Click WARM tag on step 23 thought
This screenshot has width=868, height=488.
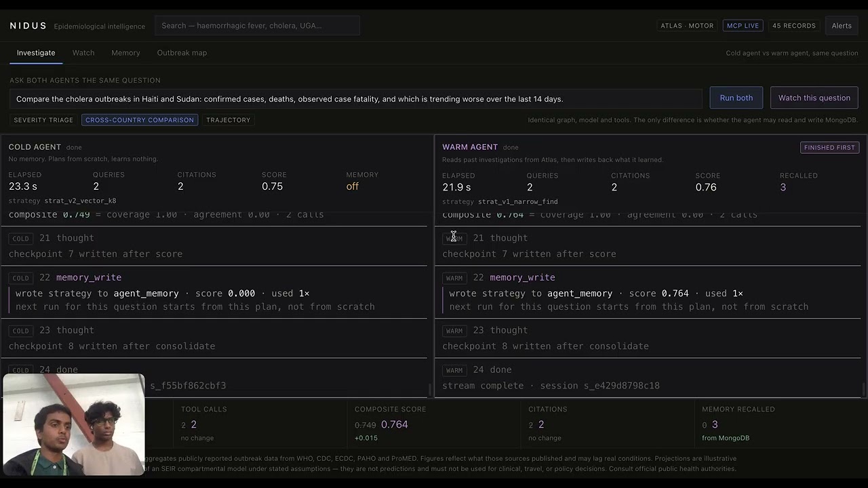tap(454, 331)
